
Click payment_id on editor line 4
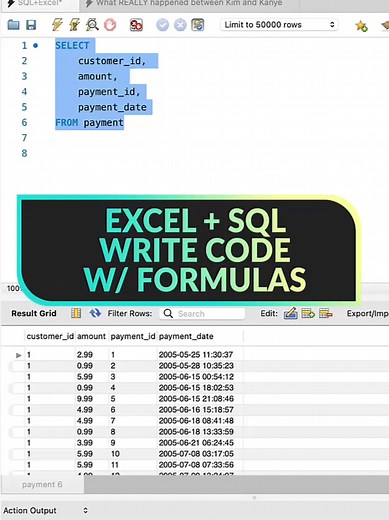click(x=109, y=92)
